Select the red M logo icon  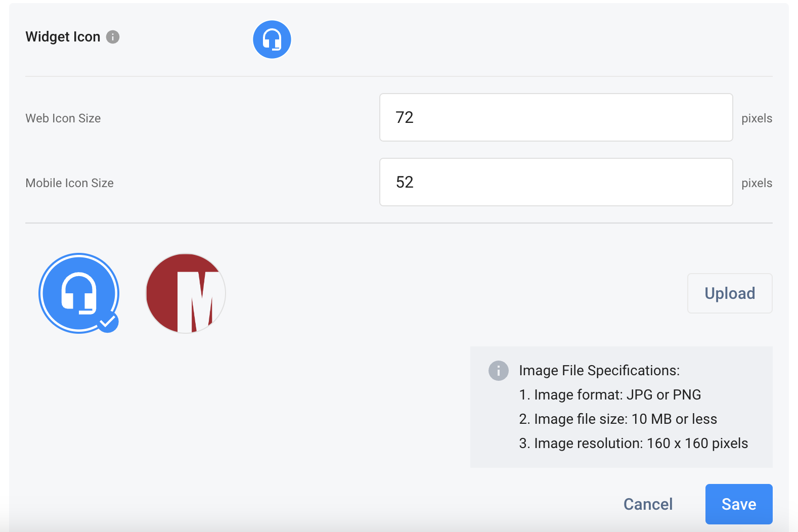186,293
